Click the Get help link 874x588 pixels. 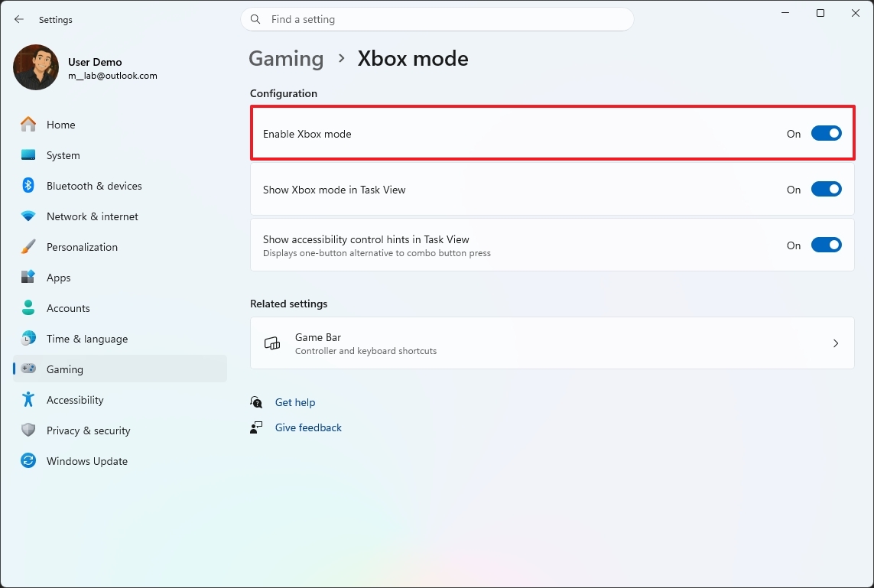(295, 402)
